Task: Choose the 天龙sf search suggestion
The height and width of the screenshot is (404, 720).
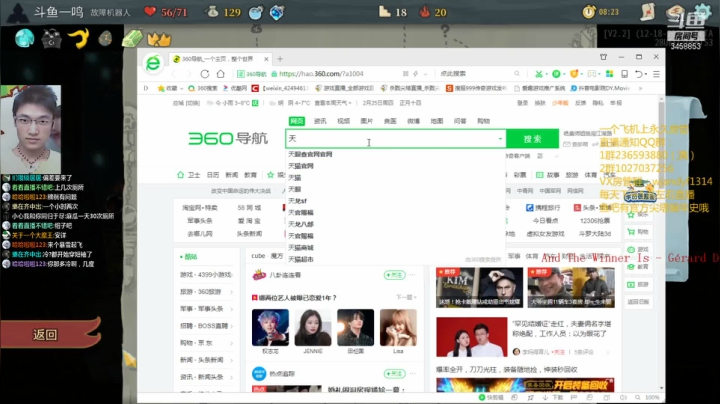Action: coord(298,201)
